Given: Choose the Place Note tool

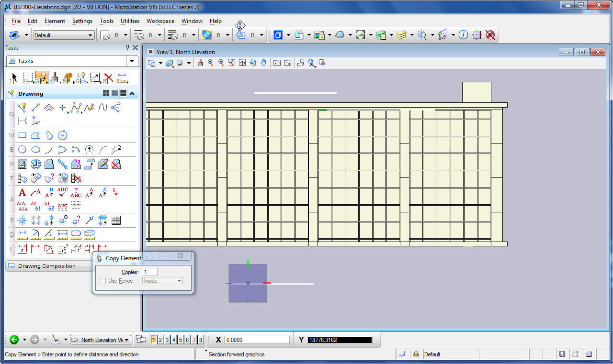Looking at the screenshot, I should tap(35, 193).
